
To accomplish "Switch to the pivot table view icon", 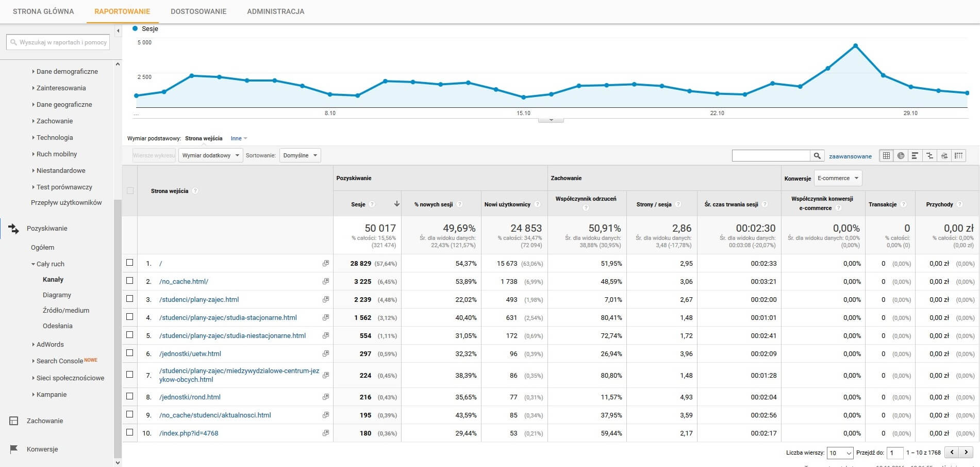I will click(958, 155).
